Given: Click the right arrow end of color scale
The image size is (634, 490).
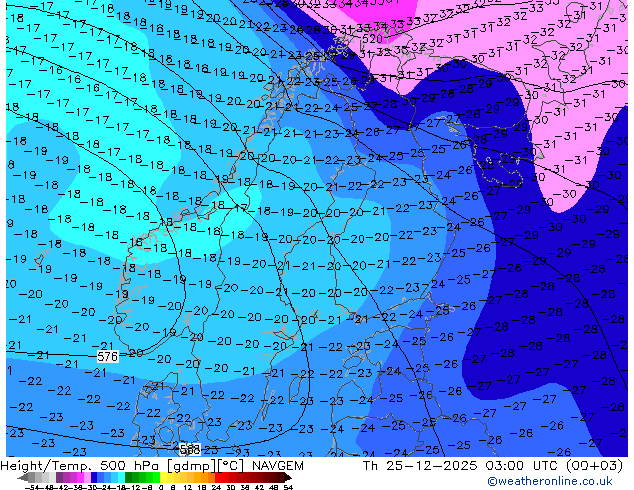Looking at the screenshot, I should [x=288, y=477].
